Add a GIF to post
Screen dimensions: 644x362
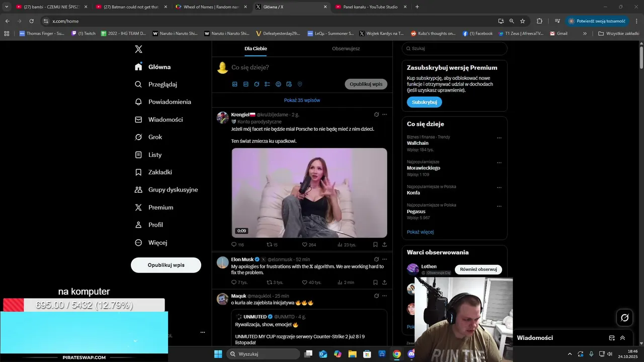246,84
